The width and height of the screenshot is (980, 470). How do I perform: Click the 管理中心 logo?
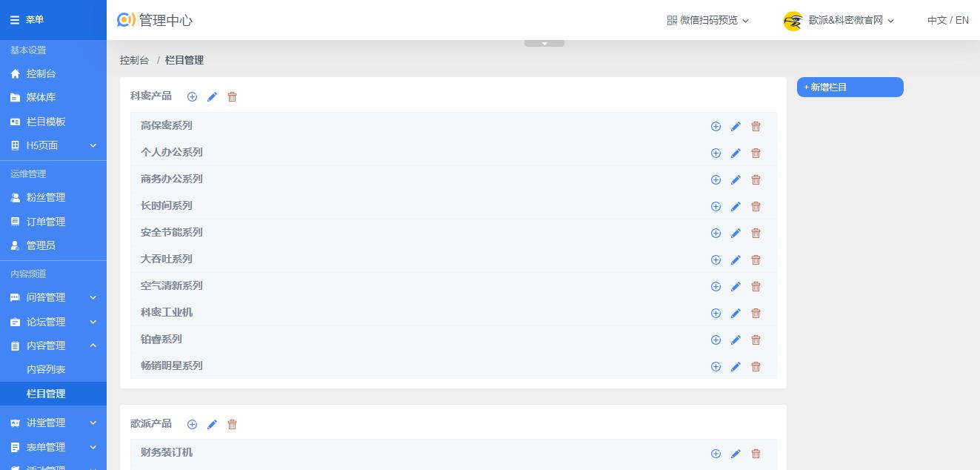point(155,20)
